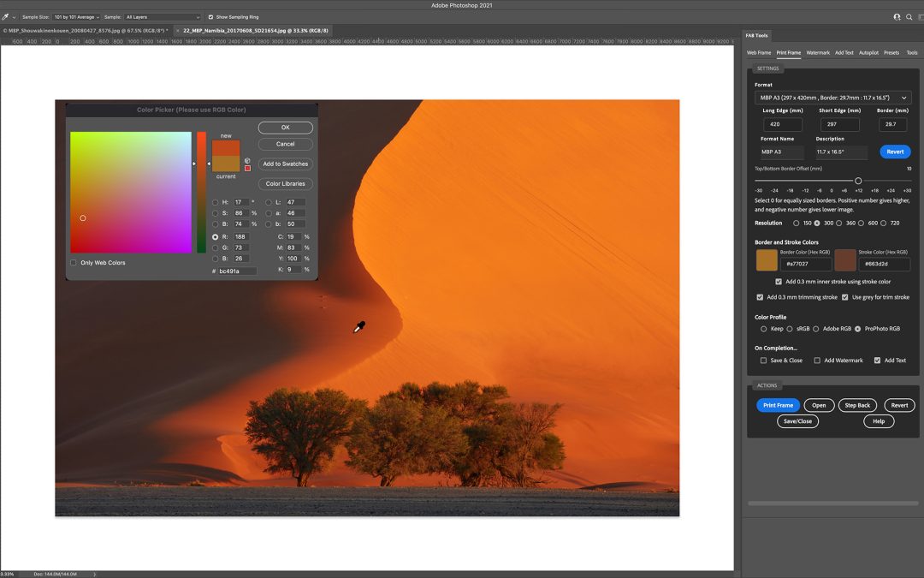Click the Eyedropper tool icon in options bar
The height and width of the screenshot is (578, 924).
point(6,16)
